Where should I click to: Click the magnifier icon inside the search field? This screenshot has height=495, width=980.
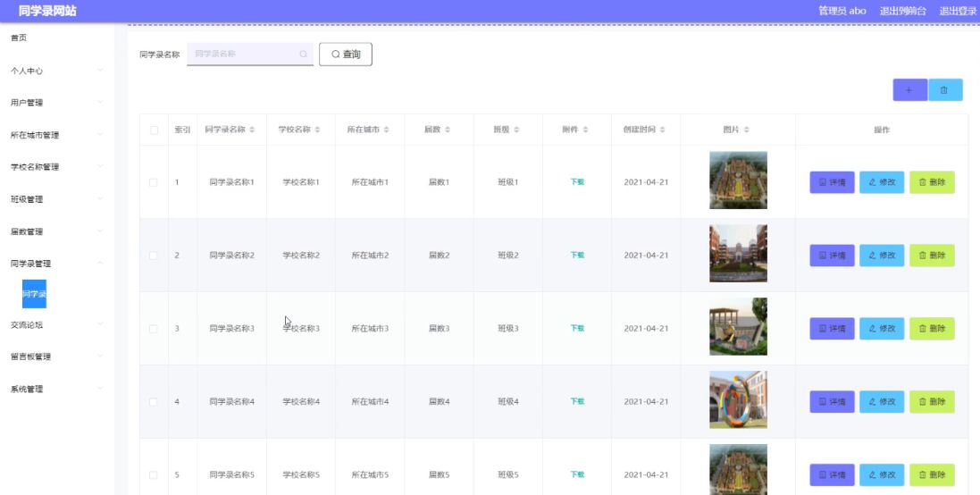[303, 55]
